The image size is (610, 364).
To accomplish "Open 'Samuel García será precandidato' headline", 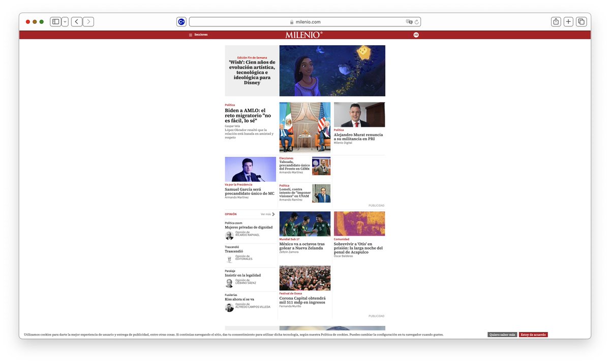I will [250, 191].
